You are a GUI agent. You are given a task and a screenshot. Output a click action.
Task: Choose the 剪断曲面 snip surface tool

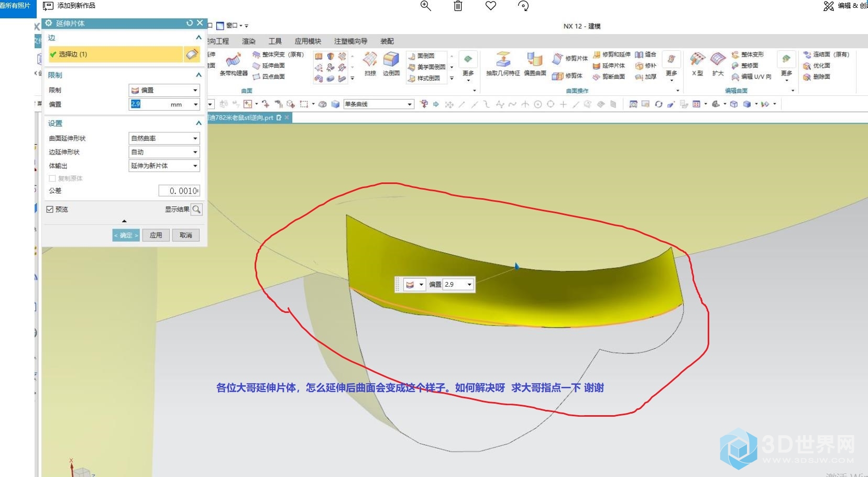pos(609,77)
